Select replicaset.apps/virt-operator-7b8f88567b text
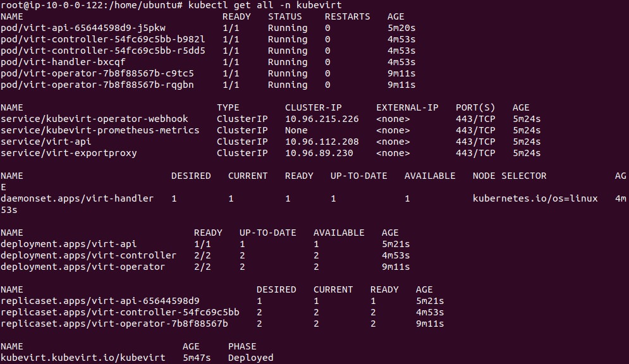The image size is (629, 364). click(114, 324)
